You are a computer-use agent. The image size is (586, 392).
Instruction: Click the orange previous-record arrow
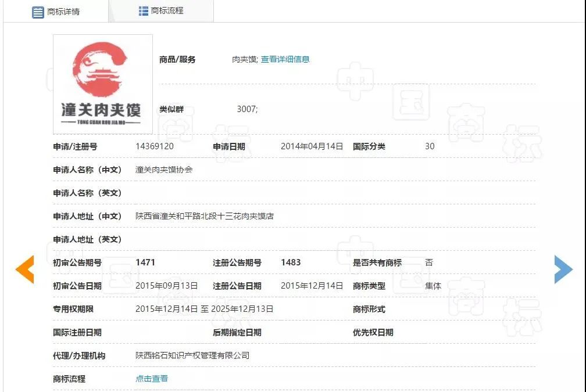click(25, 269)
